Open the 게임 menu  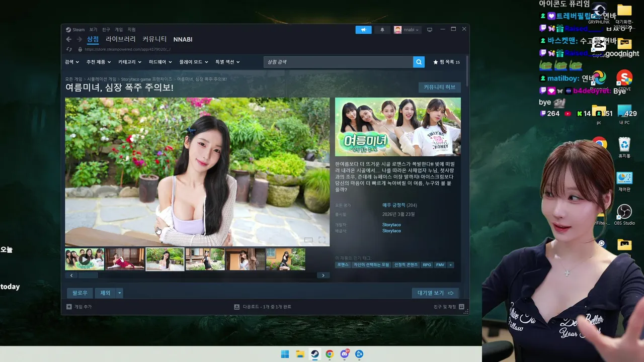coord(119,30)
